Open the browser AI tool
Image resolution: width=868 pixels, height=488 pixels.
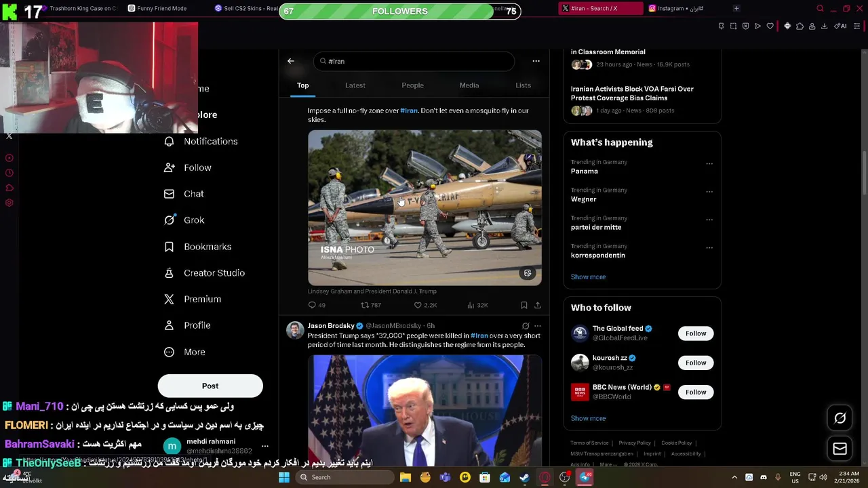(840, 26)
